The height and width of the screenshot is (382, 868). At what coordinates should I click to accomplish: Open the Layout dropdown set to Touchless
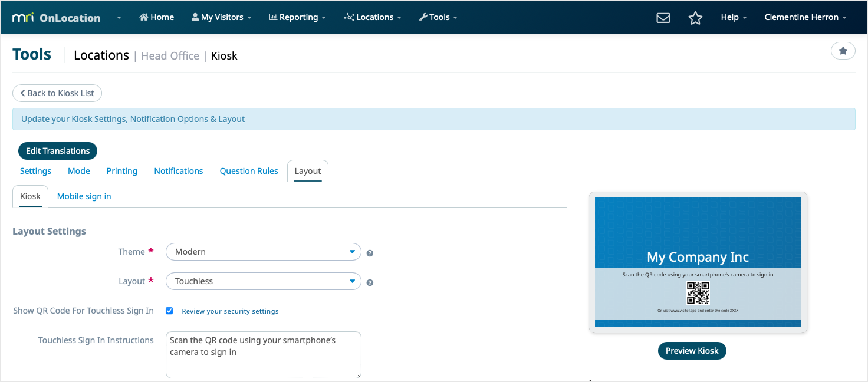[263, 281]
